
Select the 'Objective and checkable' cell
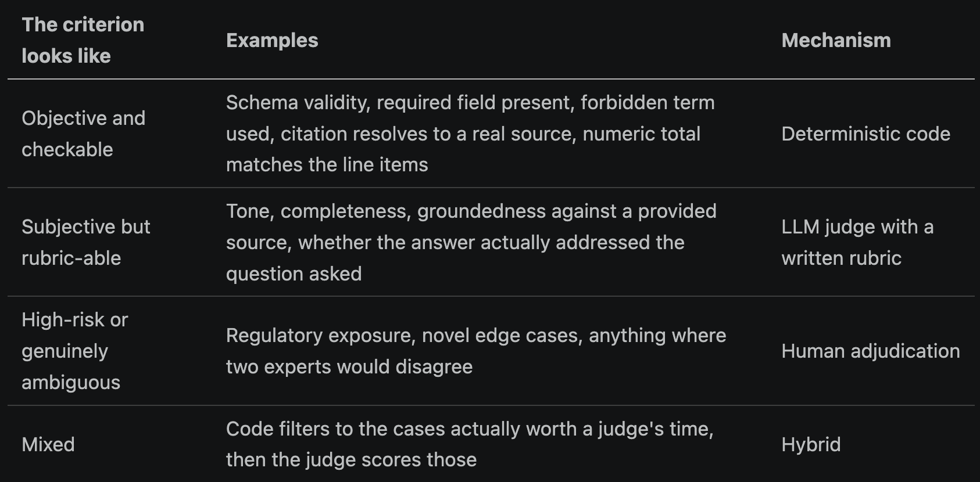[84, 134]
